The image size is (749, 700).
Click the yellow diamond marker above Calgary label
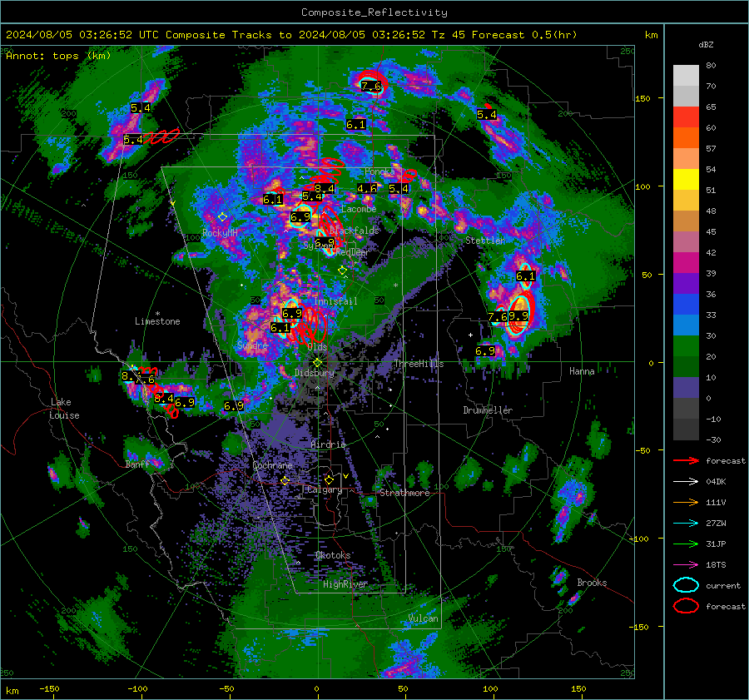click(x=329, y=479)
